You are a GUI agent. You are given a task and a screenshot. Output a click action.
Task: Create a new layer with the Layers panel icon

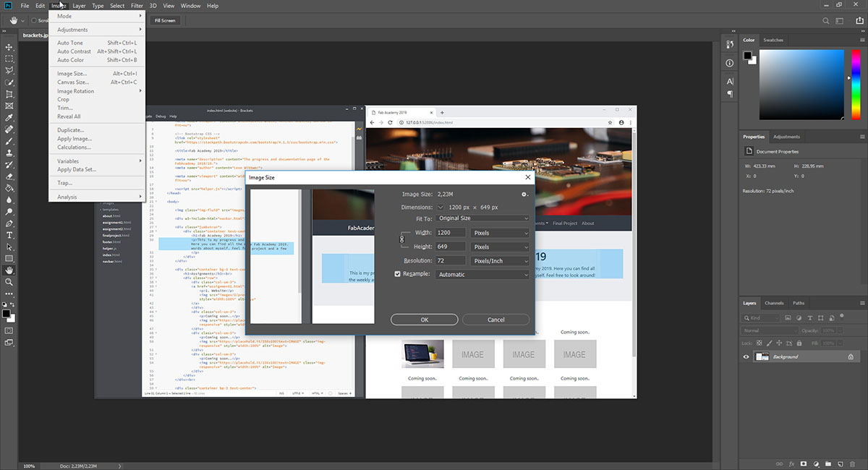click(x=841, y=463)
